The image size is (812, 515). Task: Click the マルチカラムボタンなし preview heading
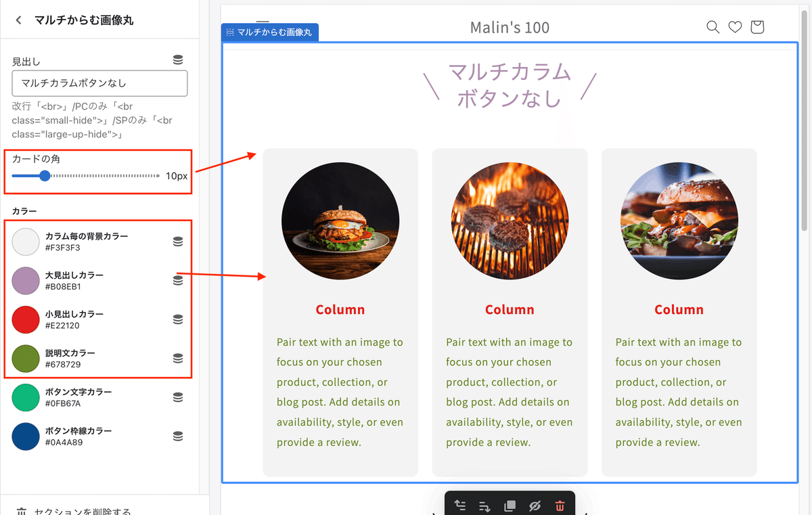(510, 85)
